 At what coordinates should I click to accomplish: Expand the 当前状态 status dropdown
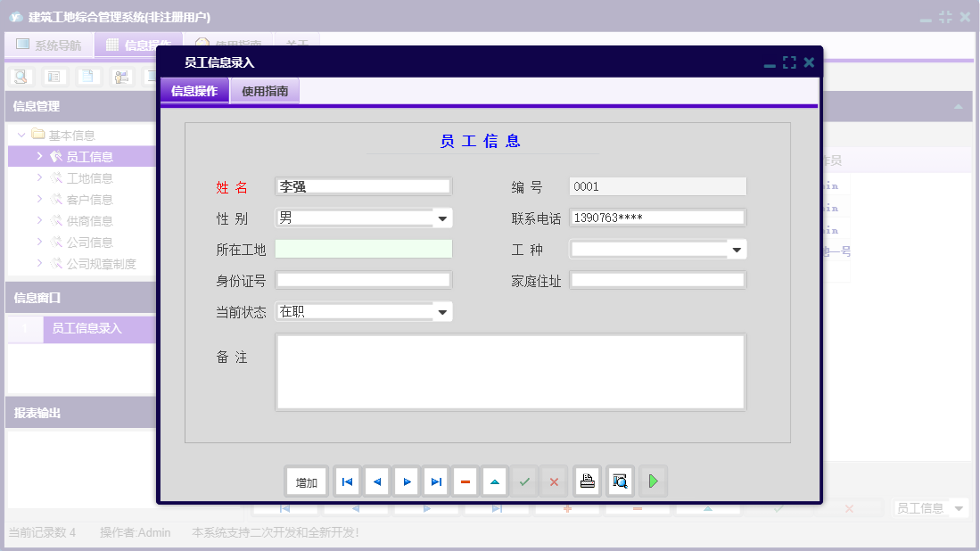coord(442,311)
